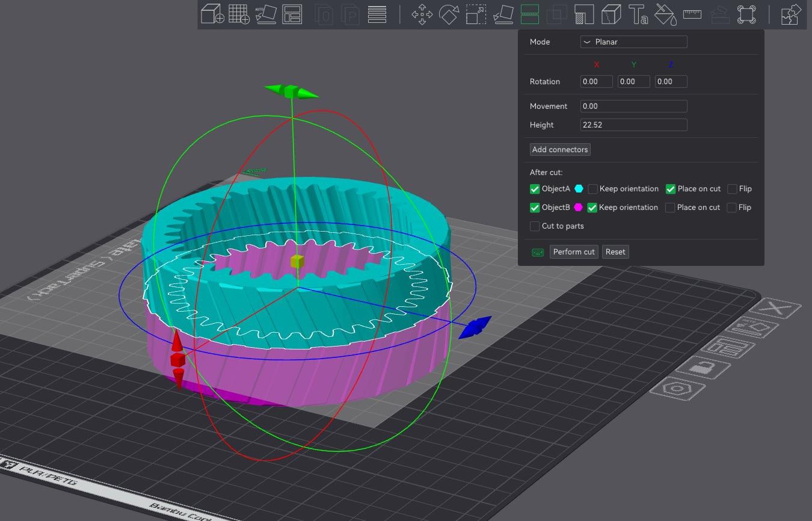Click the red cut-plane height handle
The width and height of the screenshot is (812, 521).
[x=177, y=360]
